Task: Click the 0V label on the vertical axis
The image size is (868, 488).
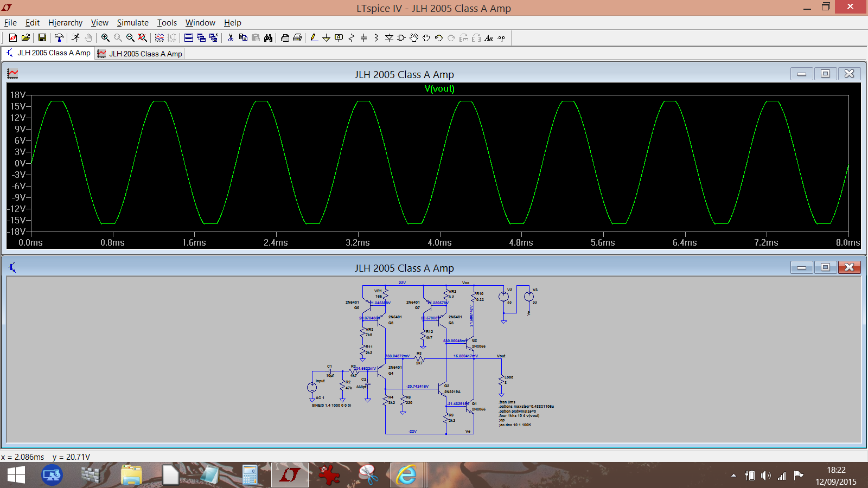Action: point(20,163)
